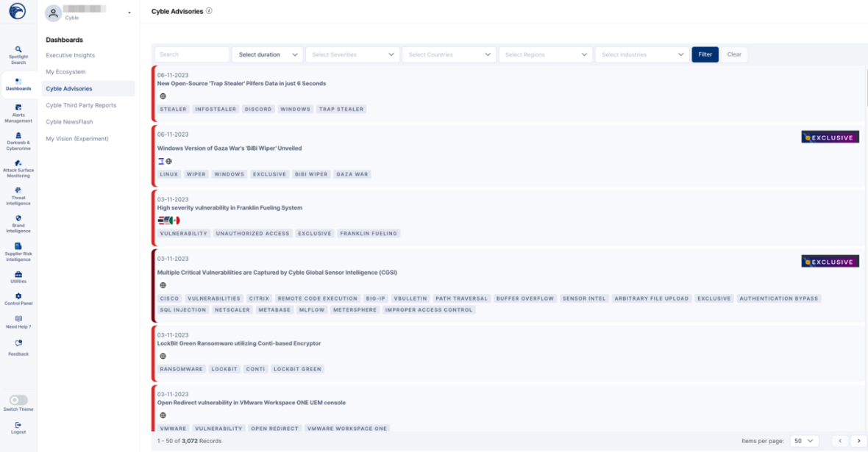Open the Select Severities dropdown
The width and height of the screenshot is (868, 452).
pos(352,55)
